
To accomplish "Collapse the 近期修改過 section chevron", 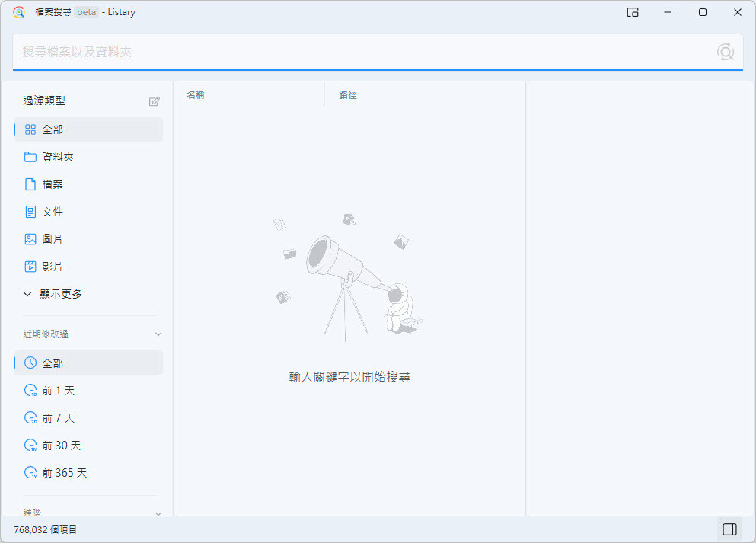I will tap(158, 334).
